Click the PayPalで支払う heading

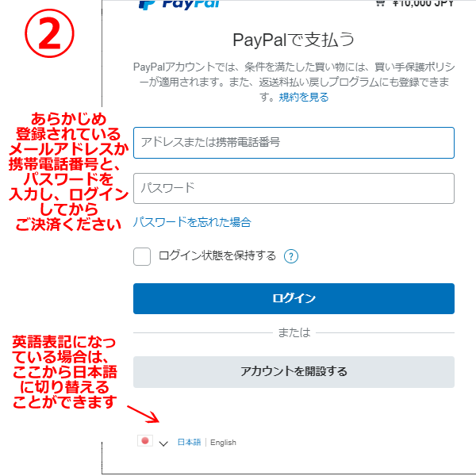(294, 40)
